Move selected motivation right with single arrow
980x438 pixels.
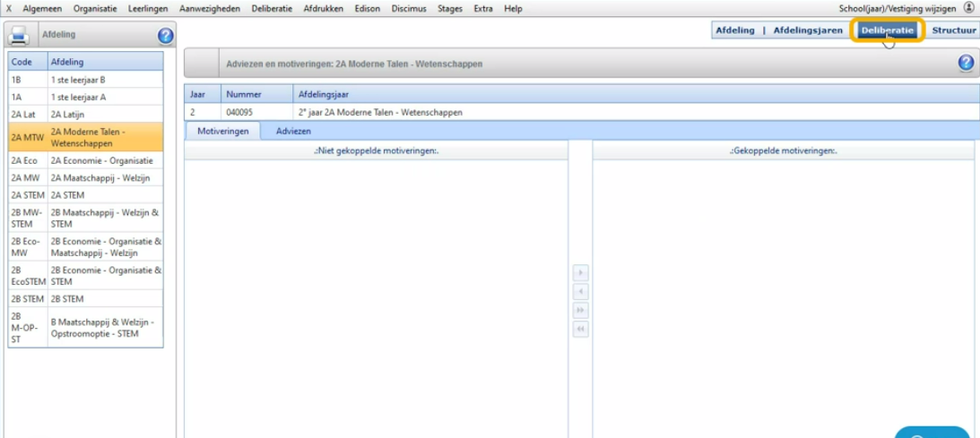pyautogui.click(x=580, y=272)
